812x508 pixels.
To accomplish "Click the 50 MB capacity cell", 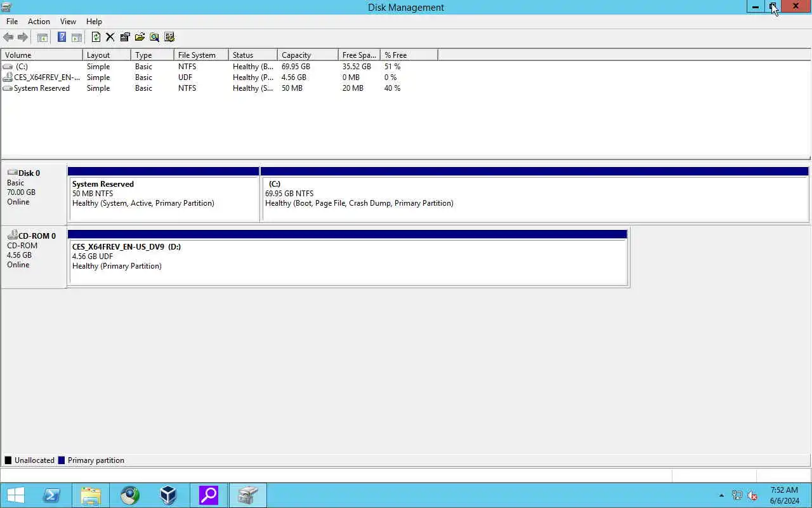I will 292,88.
